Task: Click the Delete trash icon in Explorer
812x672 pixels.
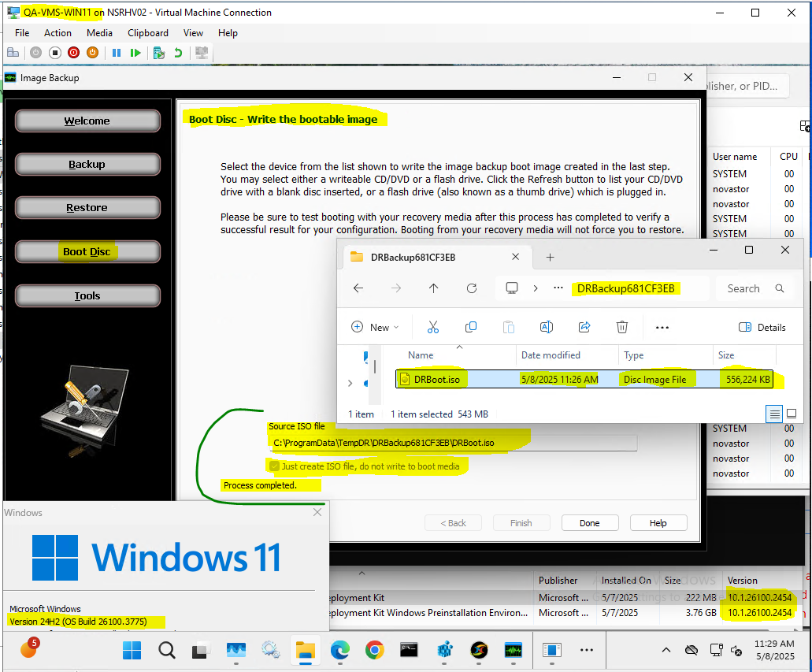Action: [x=622, y=327]
